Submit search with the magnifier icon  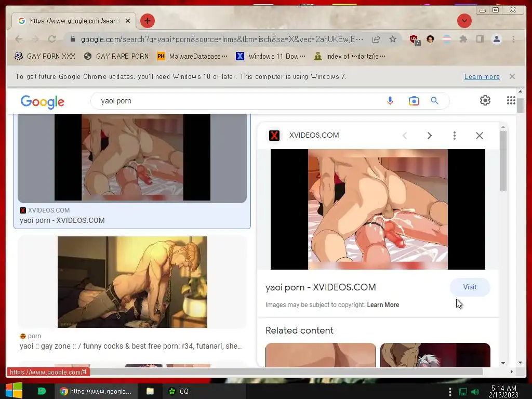pyautogui.click(x=435, y=101)
